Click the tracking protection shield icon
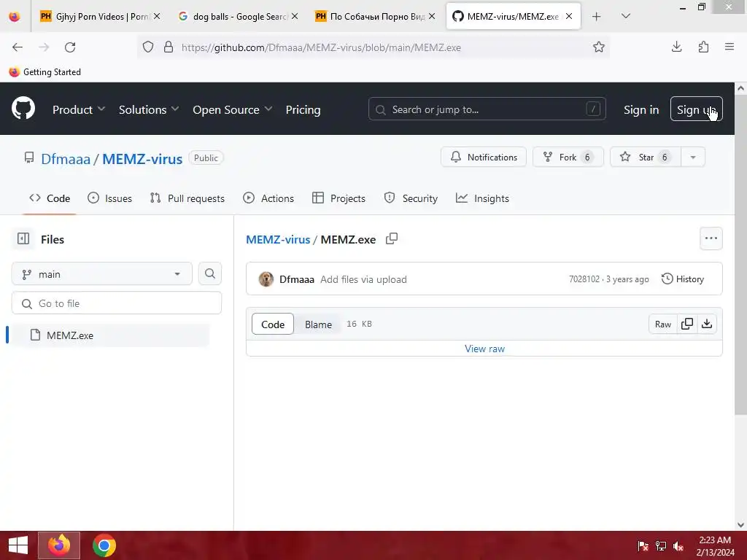This screenshot has width=747, height=560. pyautogui.click(x=148, y=47)
